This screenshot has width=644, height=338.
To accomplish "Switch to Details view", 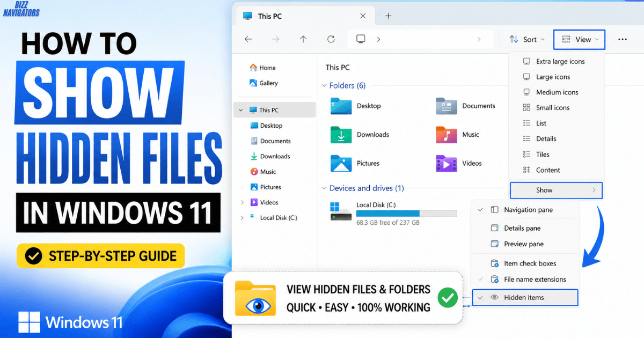I will click(x=556, y=139).
